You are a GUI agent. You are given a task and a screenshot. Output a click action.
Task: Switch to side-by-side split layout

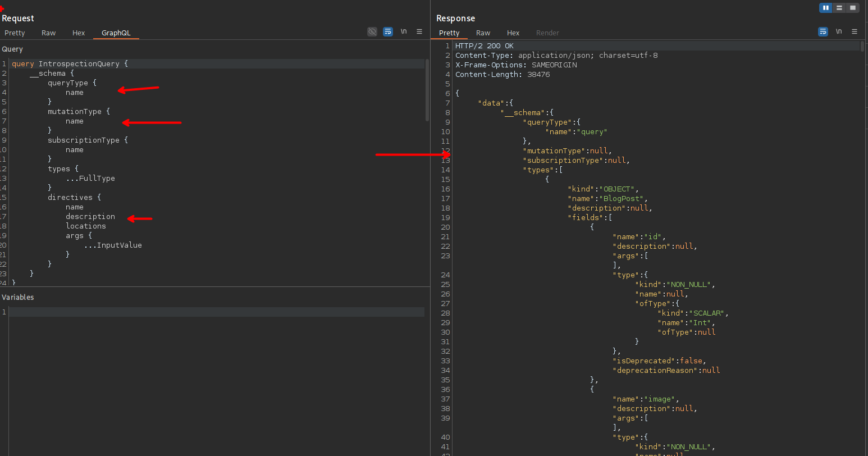coord(825,8)
